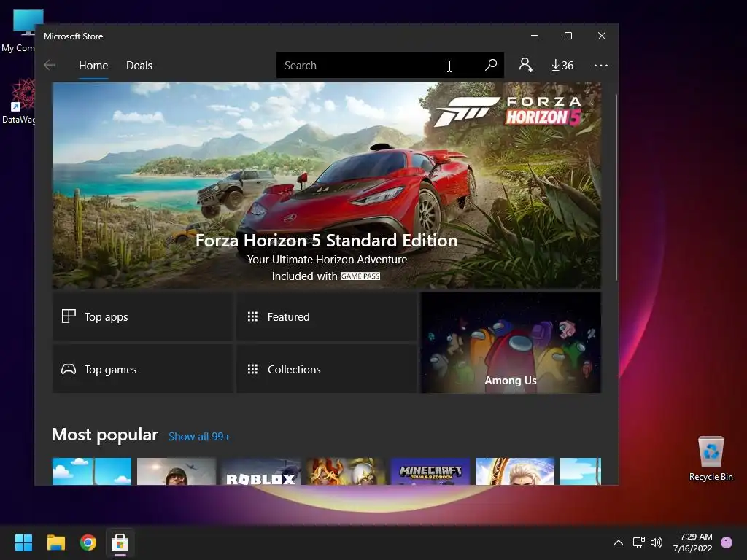The width and height of the screenshot is (747, 560).
Task: Open the Minecraft thumbnail
Action: coord(430,472)
